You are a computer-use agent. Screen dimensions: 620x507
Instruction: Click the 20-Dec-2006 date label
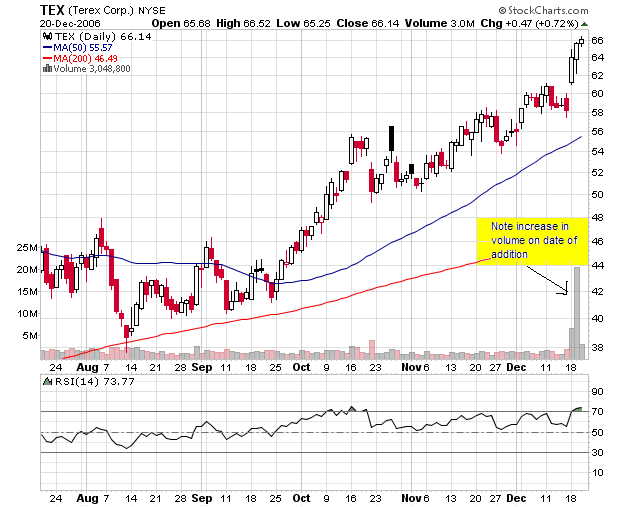coord(70,23)
